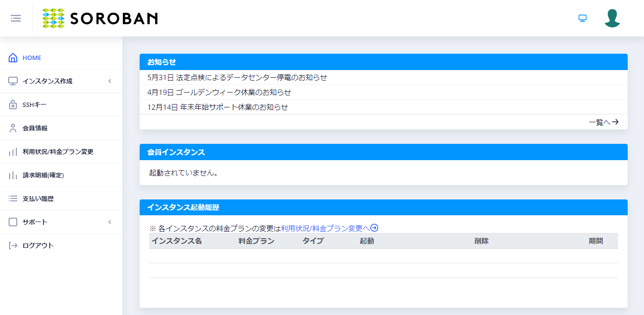Click the 支払い履歴 list icon
The width and height of the screenshot is (644, 315).
coord(13,198)
